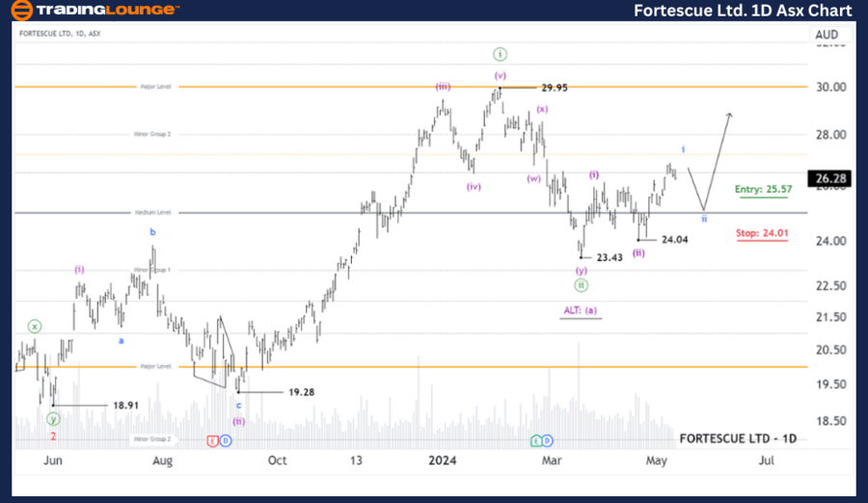Click the May date on time axis

coord(657,461)
